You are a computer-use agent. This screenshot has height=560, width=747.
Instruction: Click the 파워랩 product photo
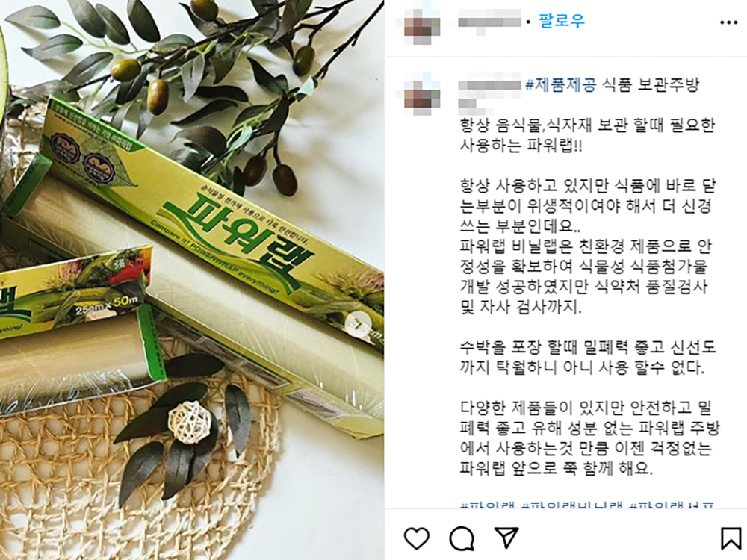192,280
